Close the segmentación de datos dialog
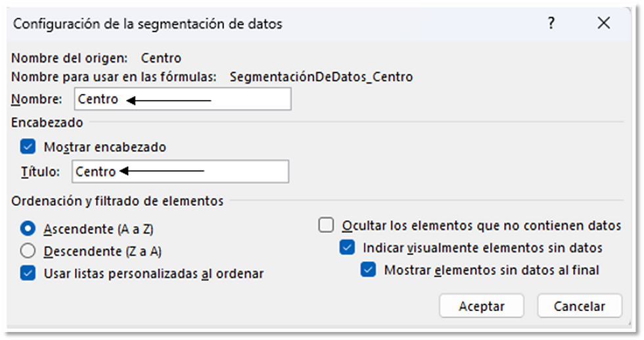Screen dimensions: 644x340 point(604,23)
